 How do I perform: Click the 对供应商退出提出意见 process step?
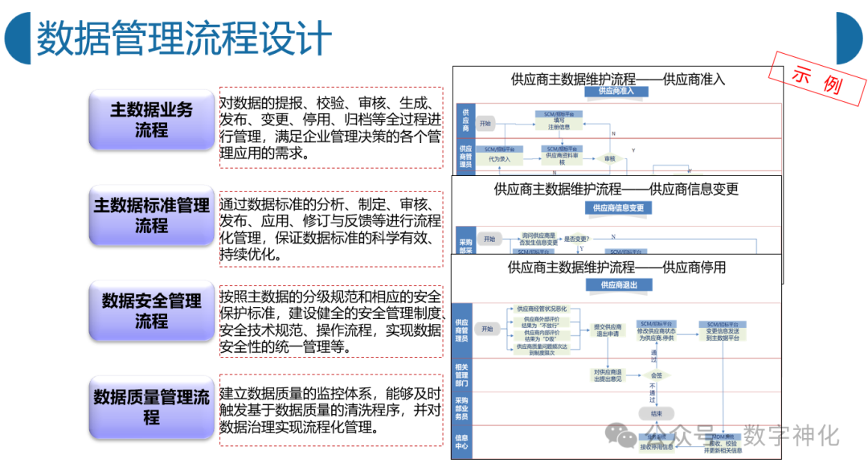pos(607,375)
